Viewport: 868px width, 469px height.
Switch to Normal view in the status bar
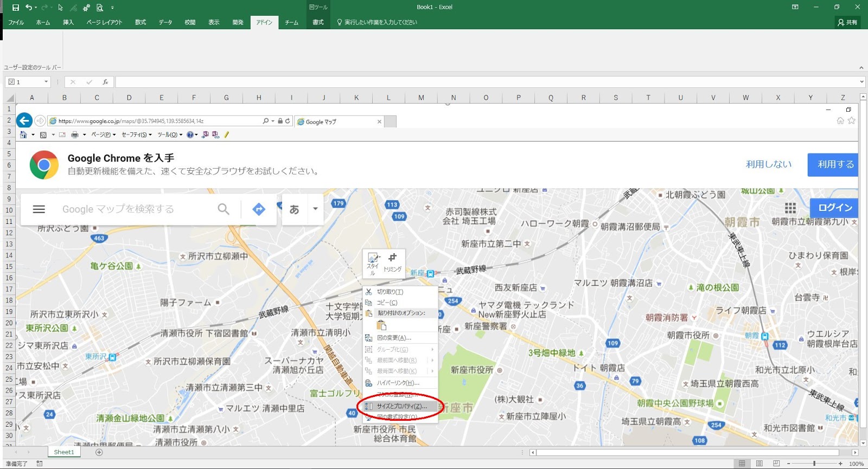pos(742,464)
